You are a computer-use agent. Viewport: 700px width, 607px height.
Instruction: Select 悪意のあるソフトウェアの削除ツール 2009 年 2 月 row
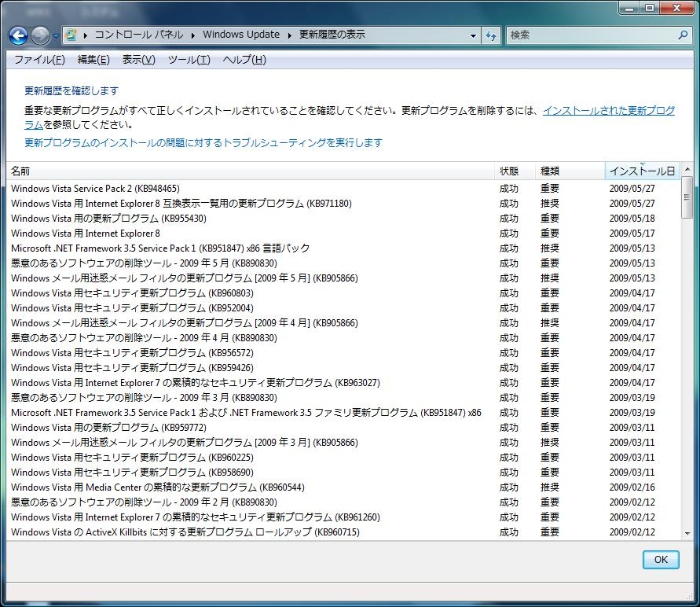click(x=343, y=502)
